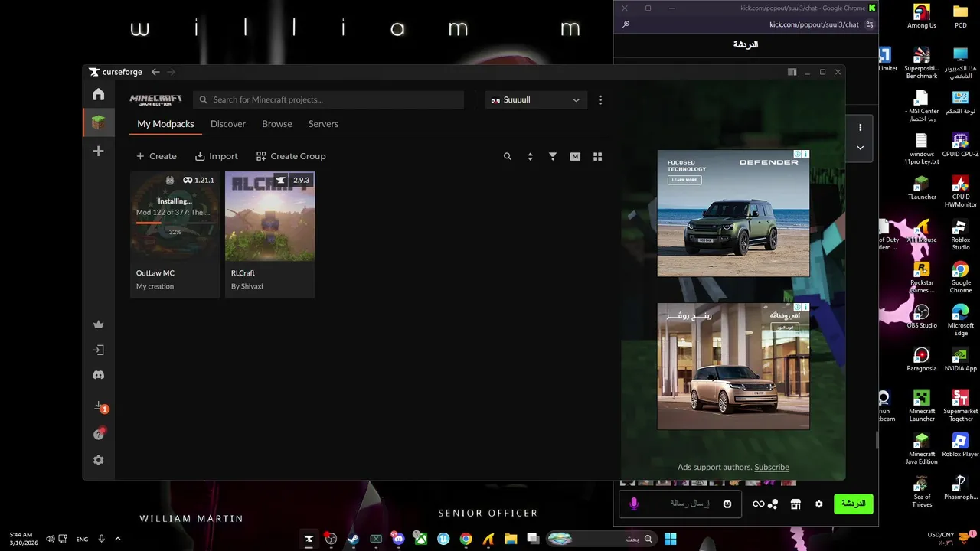Image resolution: width=980 pixels, height=551 pixels.
Task: Open the modpack filter funnel icon
Action: pyautogui.click(x=553, y=156)
